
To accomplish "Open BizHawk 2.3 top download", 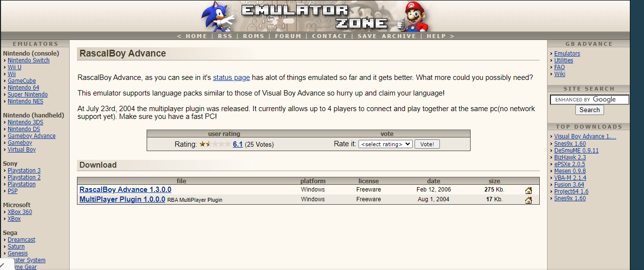I will point(570,157).
